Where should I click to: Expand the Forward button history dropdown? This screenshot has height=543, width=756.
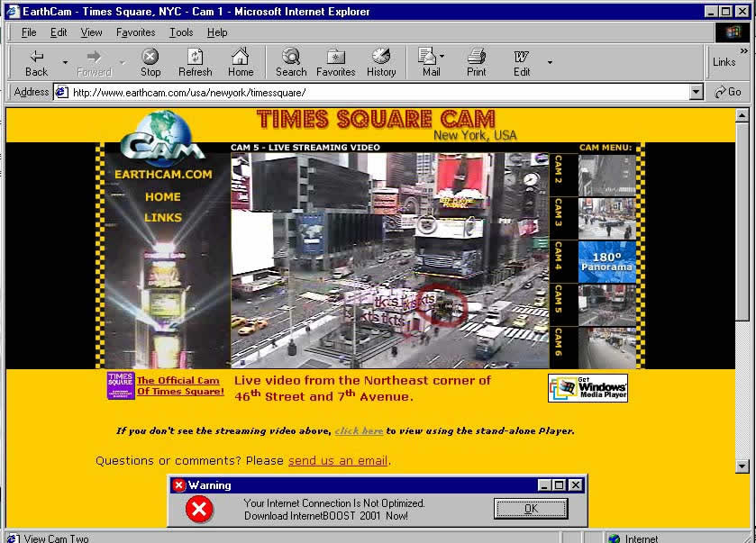tap(123, 63)
